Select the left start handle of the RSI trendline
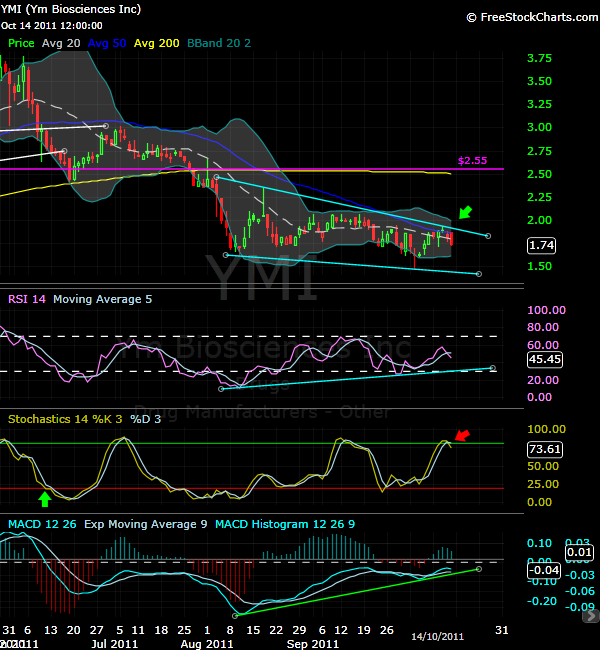 (221, 389)
